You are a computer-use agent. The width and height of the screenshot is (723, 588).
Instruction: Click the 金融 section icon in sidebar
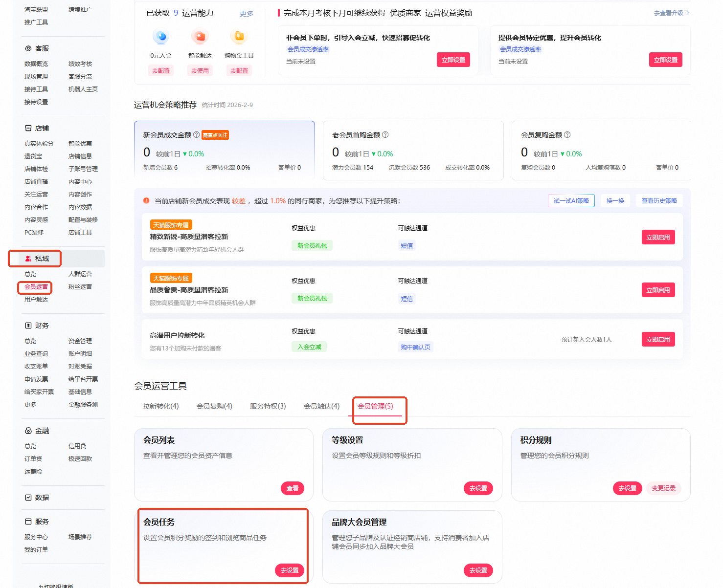pos(28,431)
